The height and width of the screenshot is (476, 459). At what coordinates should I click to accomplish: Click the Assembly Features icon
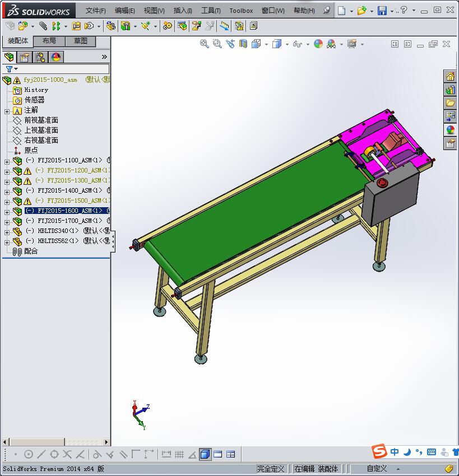(126, 26)
